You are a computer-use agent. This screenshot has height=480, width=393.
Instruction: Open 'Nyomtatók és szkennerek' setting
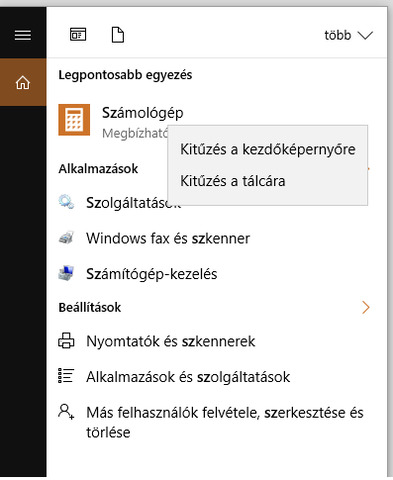tap(171, 341)
